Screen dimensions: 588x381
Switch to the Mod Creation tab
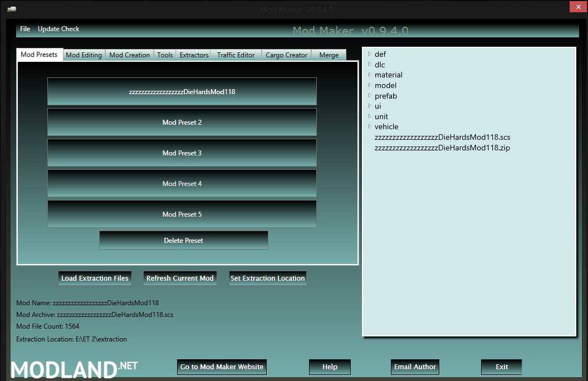click(x=129, y=55)
